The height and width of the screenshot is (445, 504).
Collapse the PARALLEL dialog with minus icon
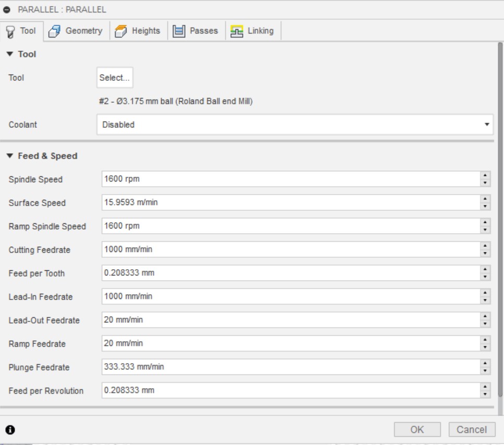(x=6, y=10)
